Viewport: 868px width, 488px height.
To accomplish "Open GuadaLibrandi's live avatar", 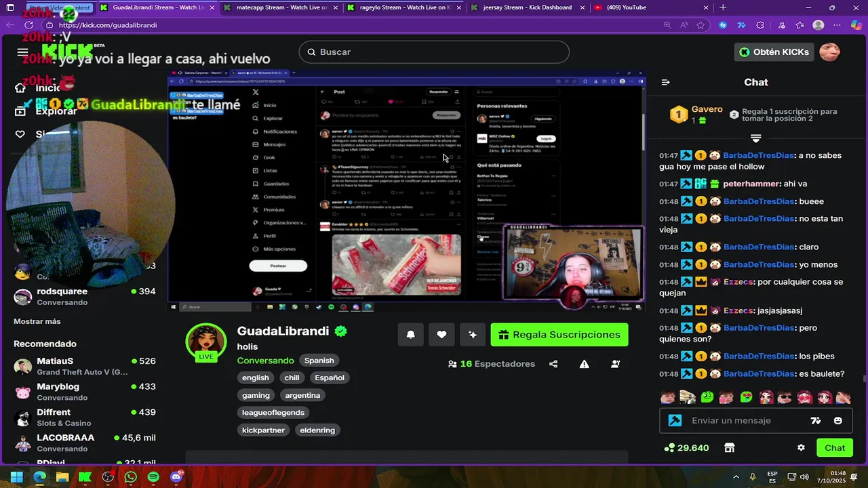I will point(205,342).
